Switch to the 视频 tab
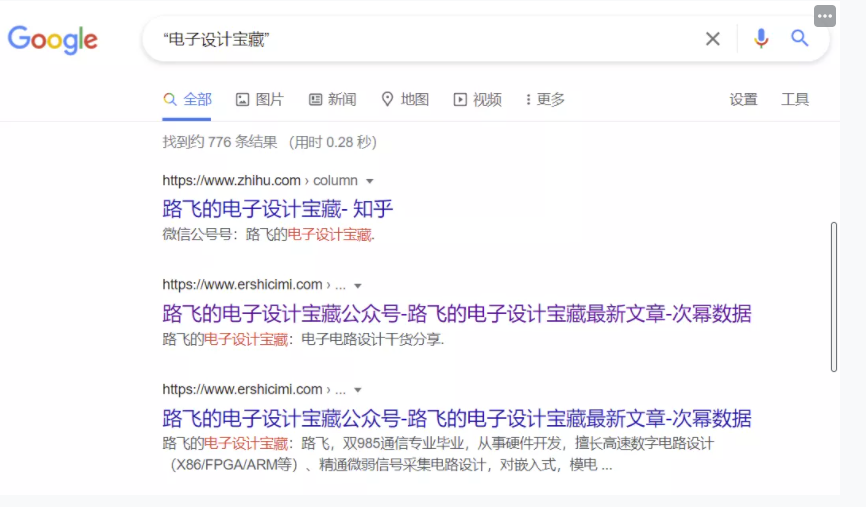Image resolution: width=866 pixels, height=507 pixels. click(478, 99)
